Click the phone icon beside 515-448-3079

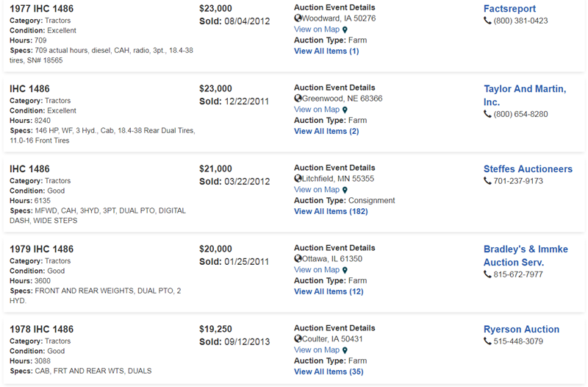[x=487, y=341]
